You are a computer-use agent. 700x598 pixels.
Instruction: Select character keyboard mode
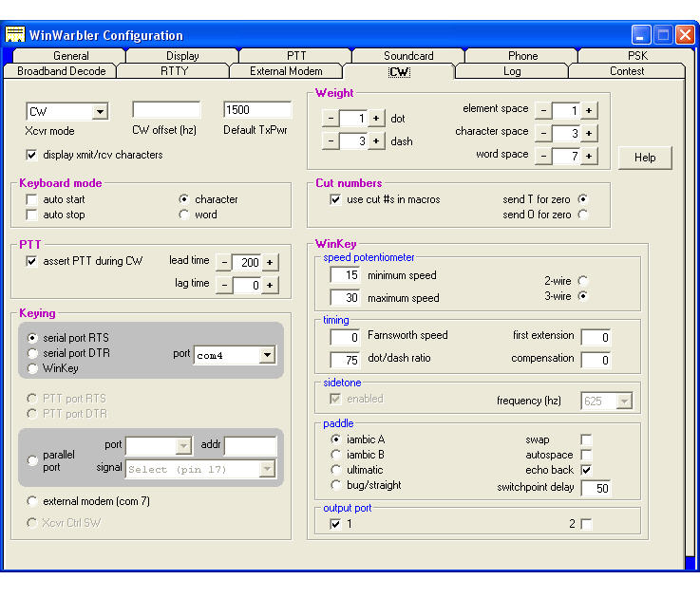tap(183, 199)
